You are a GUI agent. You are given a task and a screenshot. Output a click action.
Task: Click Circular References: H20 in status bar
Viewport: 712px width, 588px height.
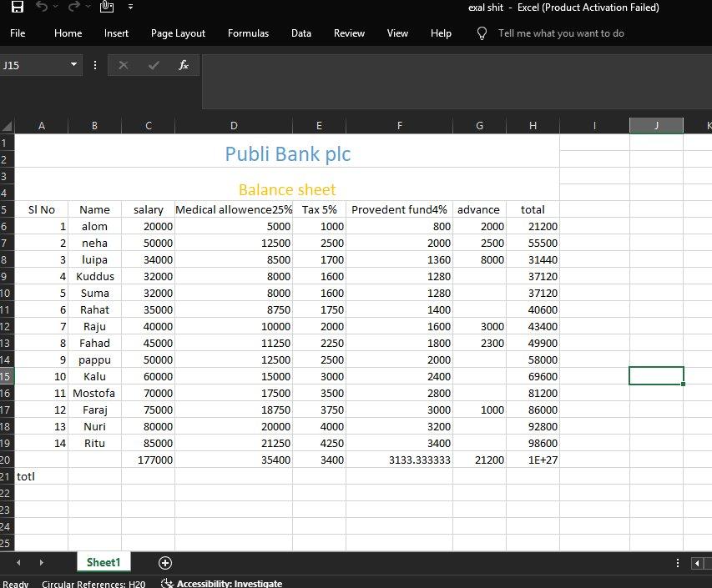click(x=93, y=584)
